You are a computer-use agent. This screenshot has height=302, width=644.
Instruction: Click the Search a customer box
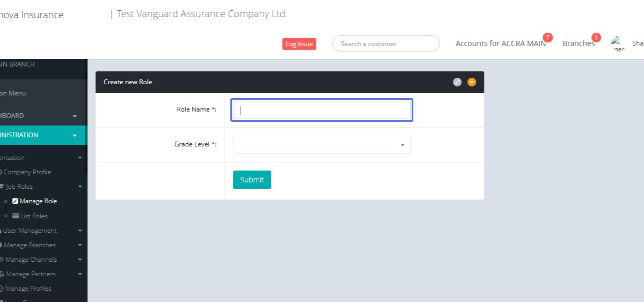(385, 44)
